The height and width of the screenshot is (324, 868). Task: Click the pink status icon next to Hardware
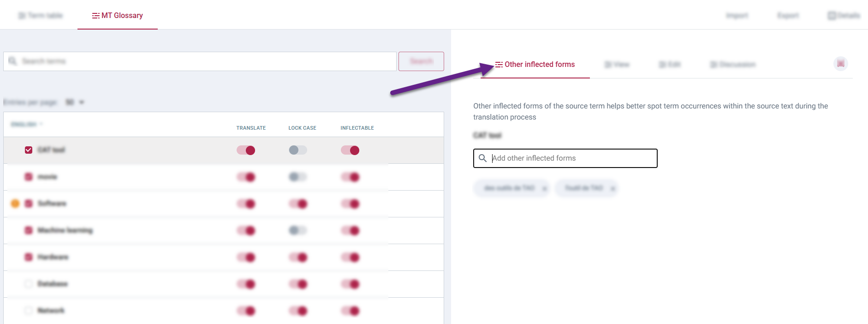pyautogui.click(x=28, y=257)
